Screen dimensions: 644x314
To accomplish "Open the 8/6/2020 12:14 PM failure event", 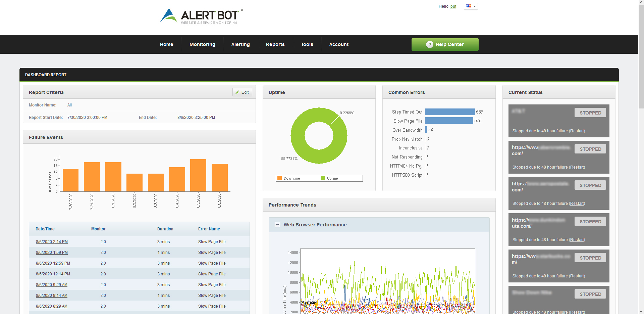I will click(x=53, y=274).
